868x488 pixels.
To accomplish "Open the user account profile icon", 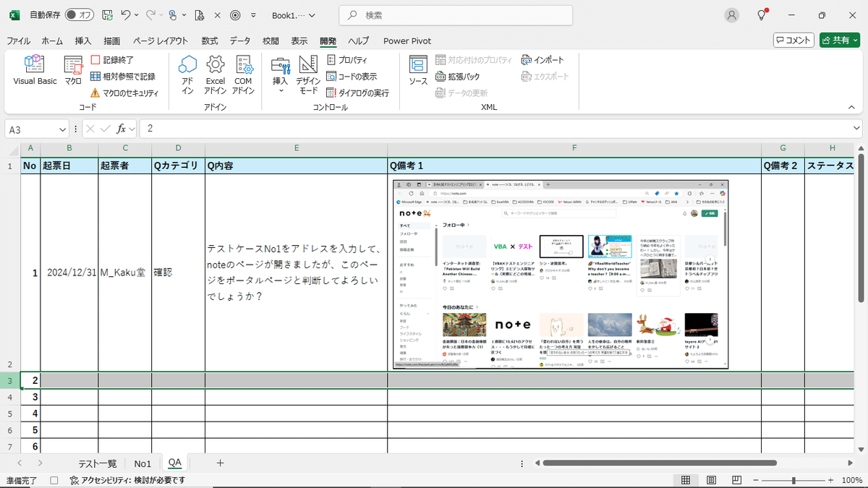I will coord(732,15).
